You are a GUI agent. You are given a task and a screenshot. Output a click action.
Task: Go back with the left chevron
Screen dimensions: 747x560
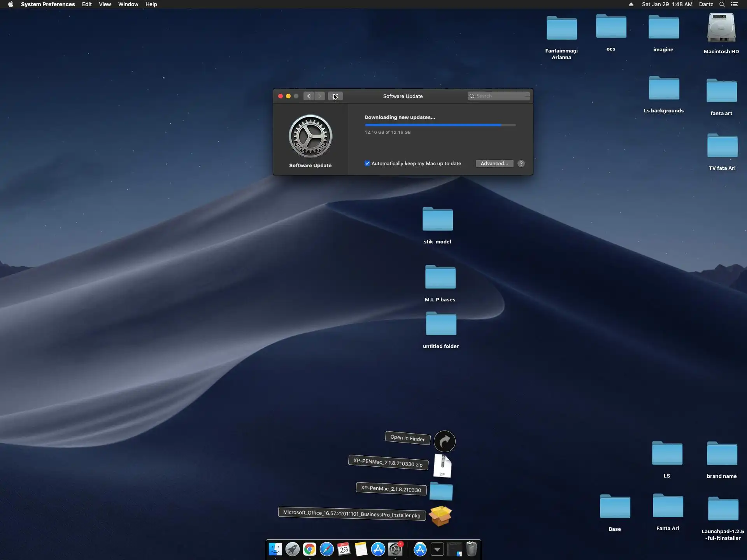(x=309, y=96)
